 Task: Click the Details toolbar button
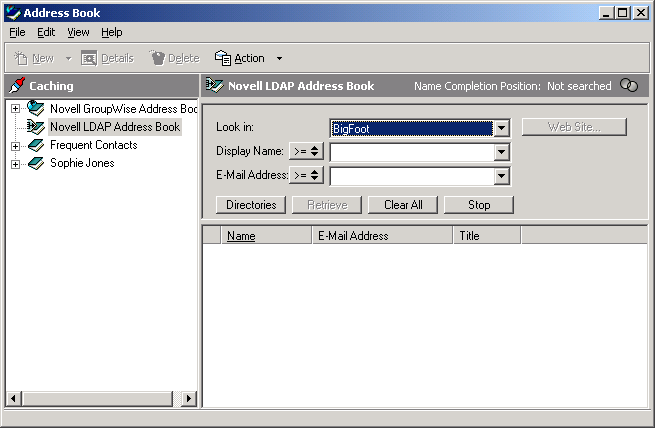point(107,58)
